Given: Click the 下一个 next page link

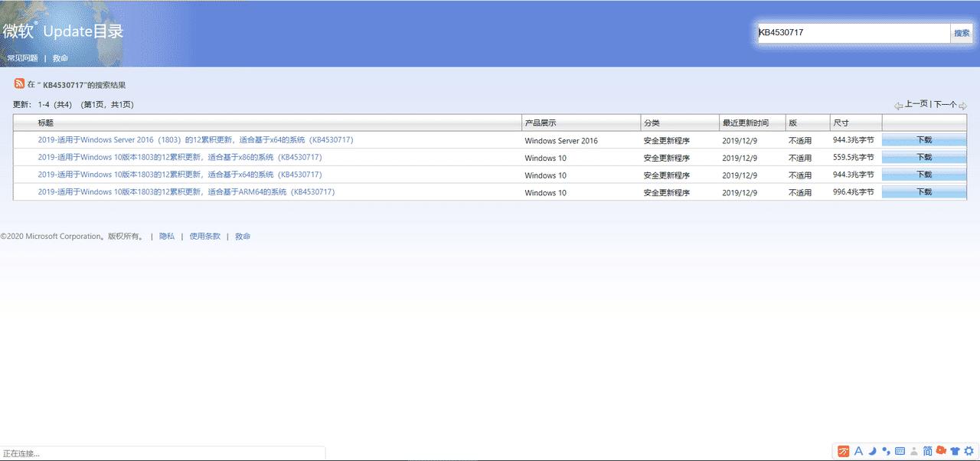Looking at the screenshot, I should pos(945,104).
